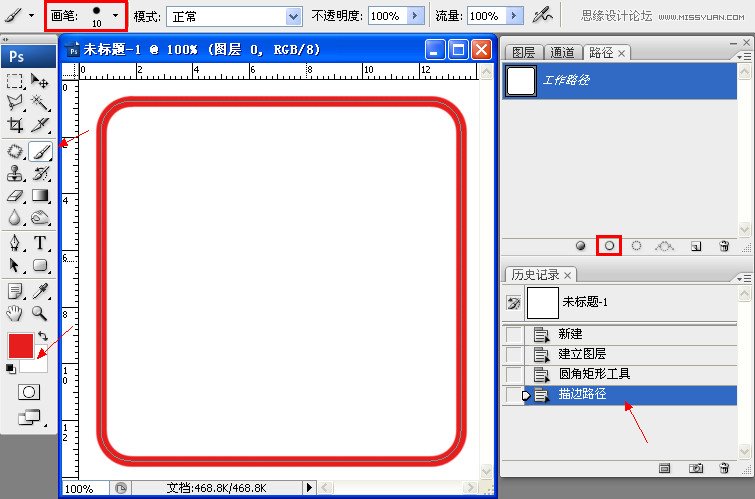
Task: Select 工作路径 row in Paths panel
Action: pos(619,81)
